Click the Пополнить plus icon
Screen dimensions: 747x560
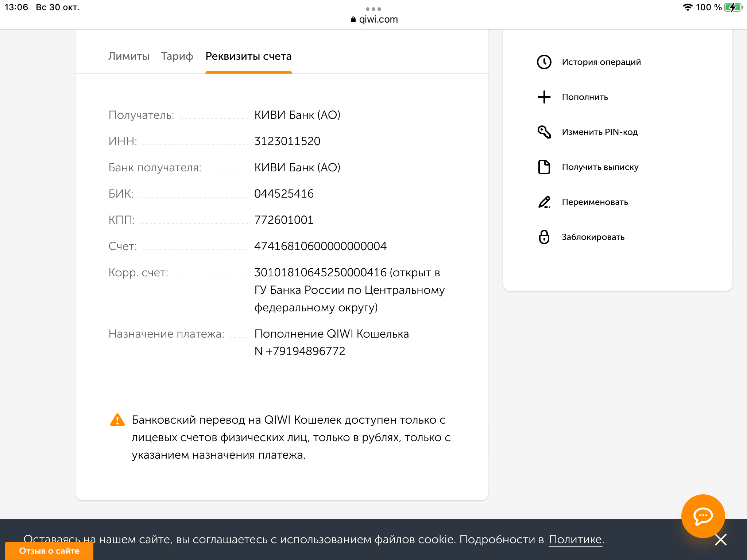point(544,97)
